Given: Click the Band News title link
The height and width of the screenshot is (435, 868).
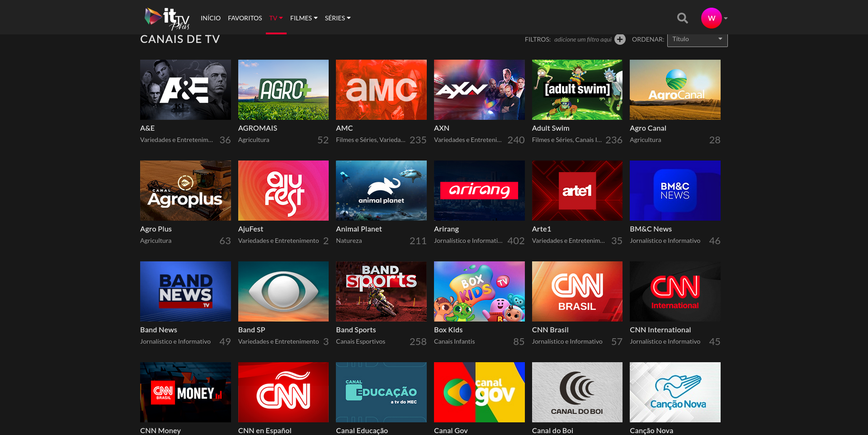Looking at the screenshot, I should click(159, 330).
